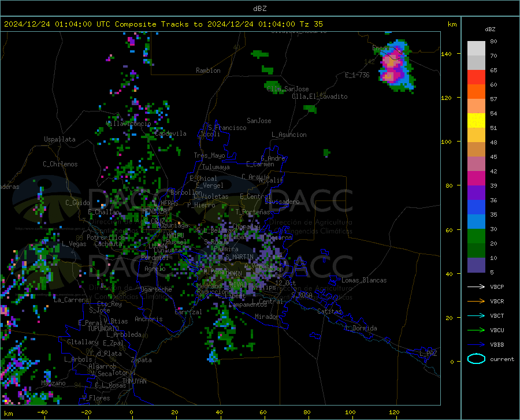The width and height of the screenshot is (520, 420).
Task: Click the Anchoris label on map
Action: coord(148,319)
